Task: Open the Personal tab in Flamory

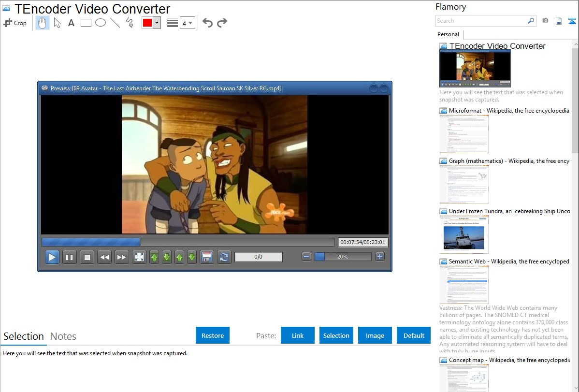Action: pyautogui.click(x=448, y=34)
